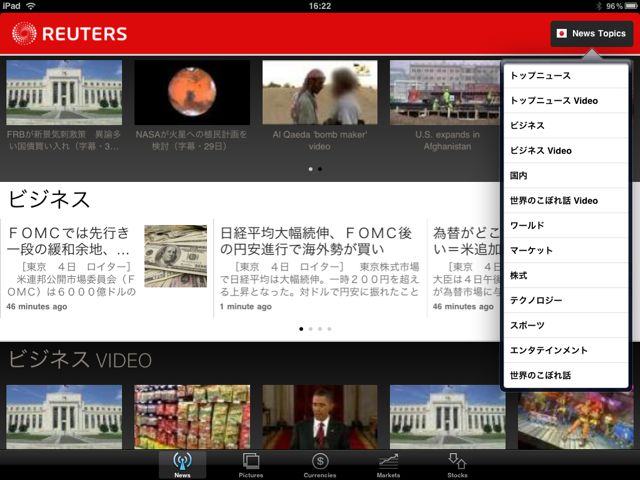The height and width of the screenshot is (480, 640).
Task: Play the Obama speech video thumbnail
Action: click(x=320, y=417)
